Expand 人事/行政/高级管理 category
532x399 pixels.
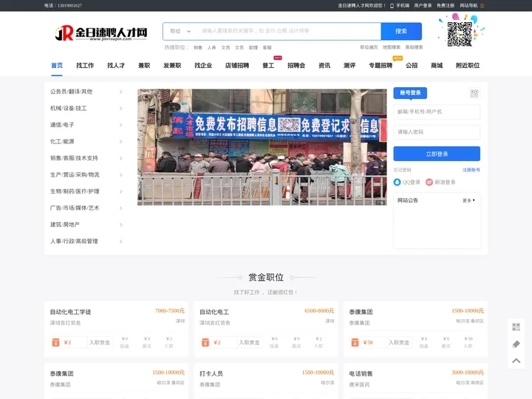click(120, 242)
